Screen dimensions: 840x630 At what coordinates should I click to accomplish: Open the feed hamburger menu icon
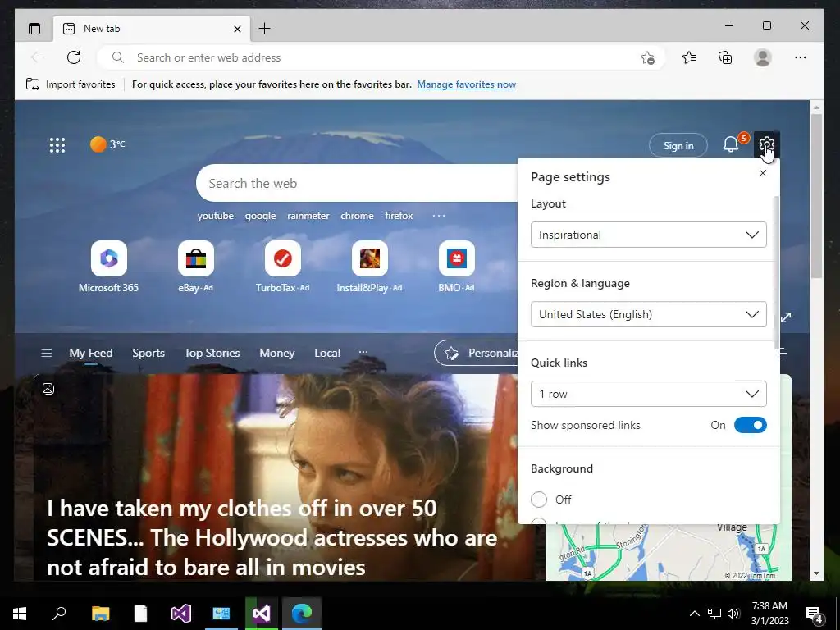pos(47,353)
